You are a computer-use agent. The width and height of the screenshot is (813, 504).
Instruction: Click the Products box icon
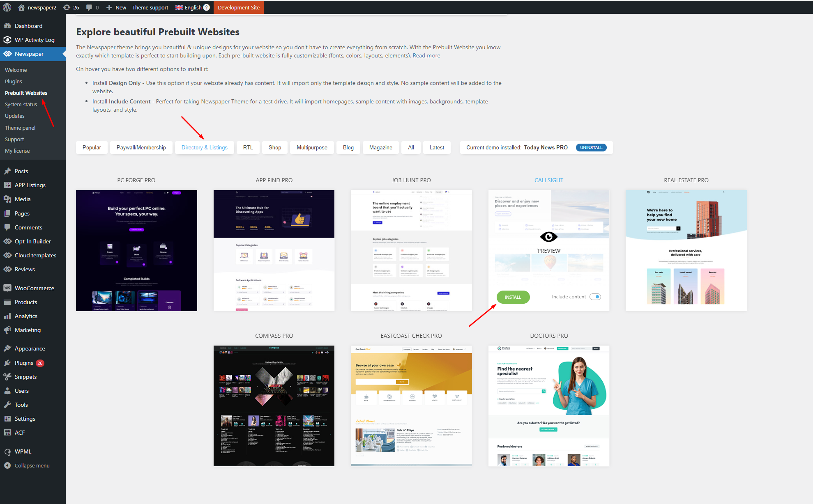coord(7,302)
